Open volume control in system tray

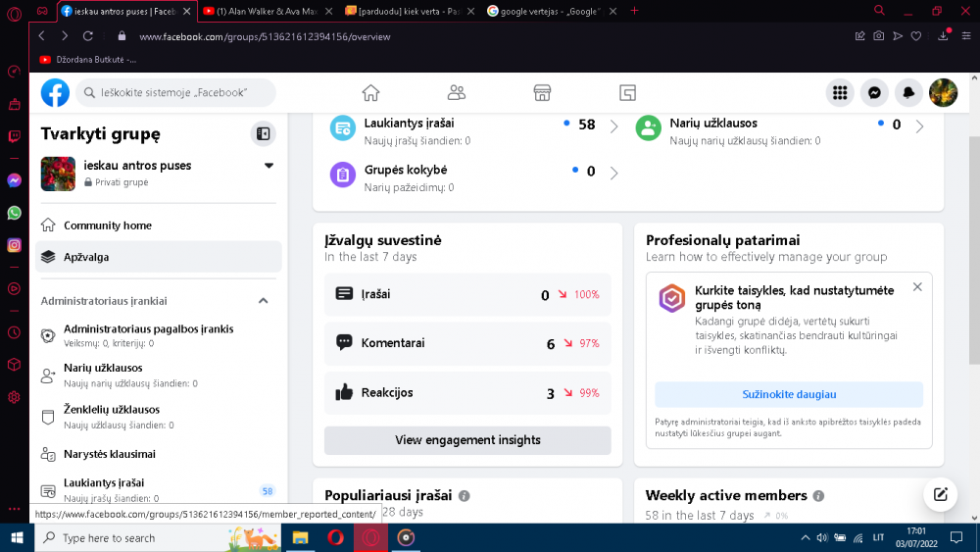pyautogui.click(x=822, y=537)
